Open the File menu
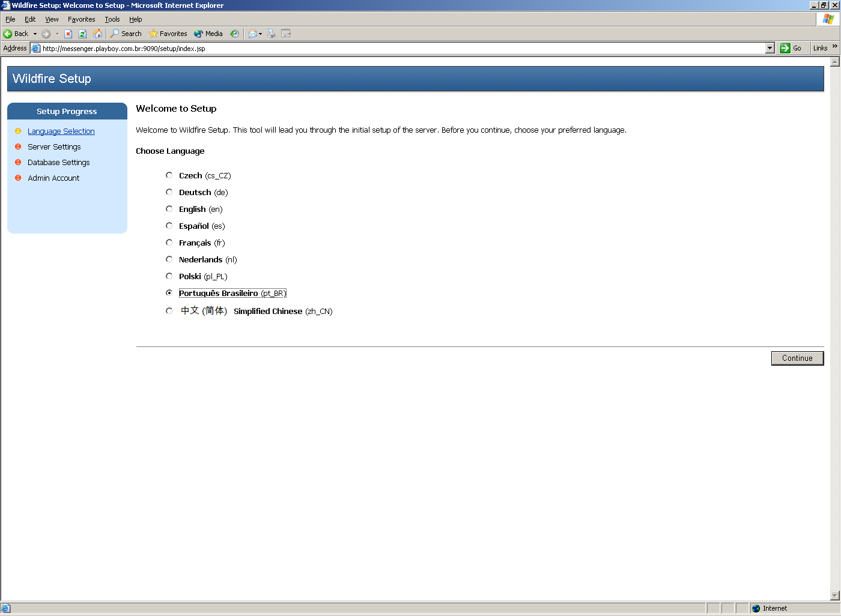This screenshot has width=841, height=616. 10,19
